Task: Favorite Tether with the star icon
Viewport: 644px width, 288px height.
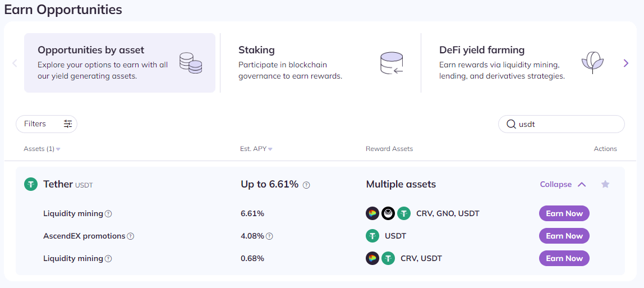Action: click(x=605, y=184)
